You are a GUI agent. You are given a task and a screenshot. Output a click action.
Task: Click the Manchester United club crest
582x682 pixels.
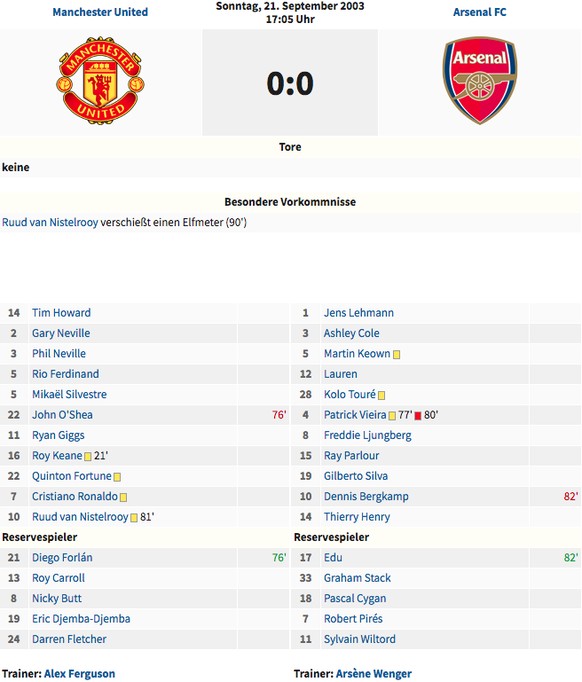point(100,80)
